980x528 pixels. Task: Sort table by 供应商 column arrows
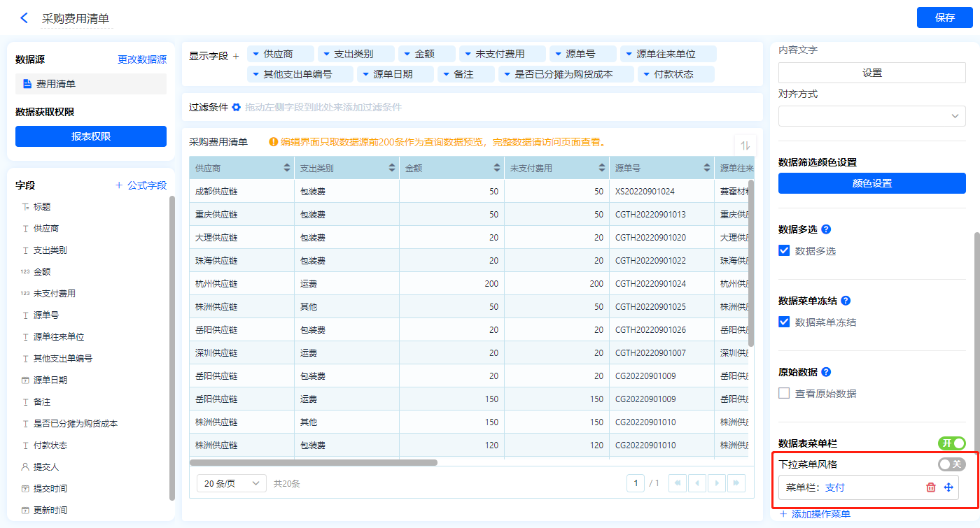(x=287, y=168)
